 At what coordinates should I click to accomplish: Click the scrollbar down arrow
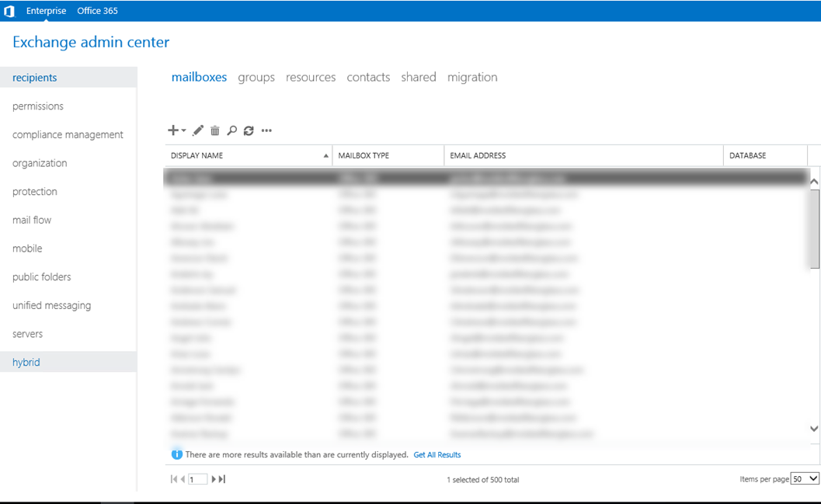pos(814,429)
